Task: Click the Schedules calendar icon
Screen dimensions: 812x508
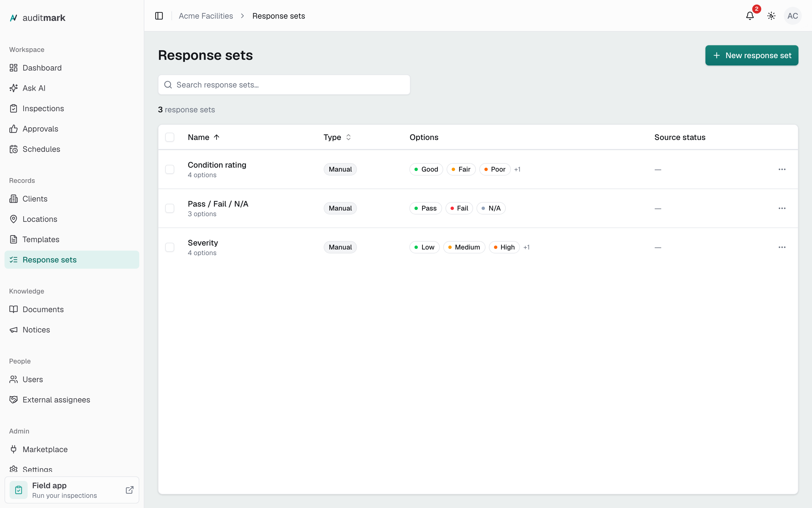Action: 14,149
